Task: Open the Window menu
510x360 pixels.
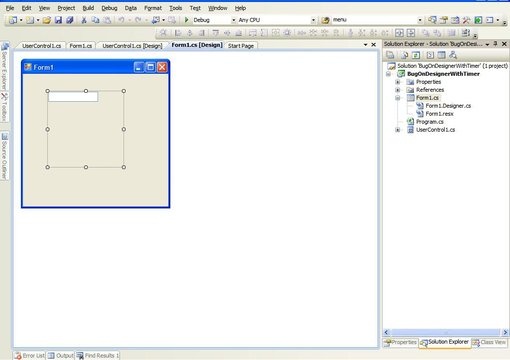Action: 217,8
